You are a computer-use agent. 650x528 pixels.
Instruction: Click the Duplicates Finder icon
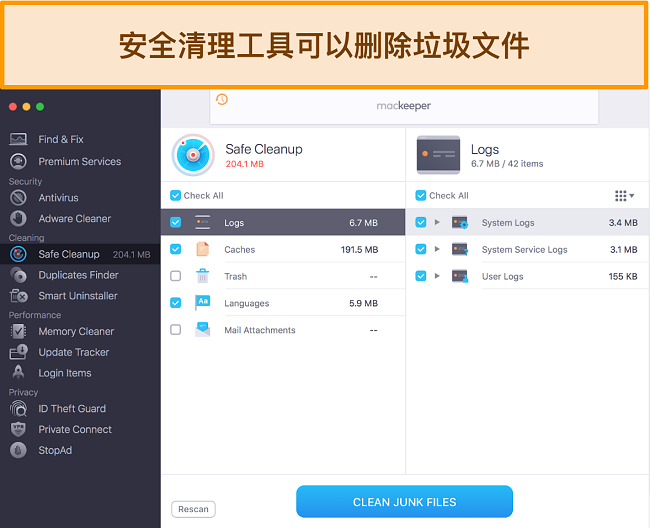click(18, 275)
